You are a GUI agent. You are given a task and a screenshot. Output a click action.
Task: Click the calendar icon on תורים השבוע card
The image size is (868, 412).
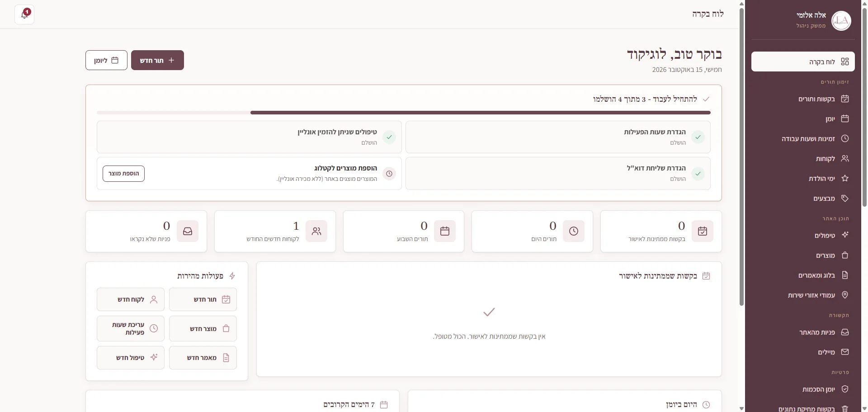click(445, 231)
